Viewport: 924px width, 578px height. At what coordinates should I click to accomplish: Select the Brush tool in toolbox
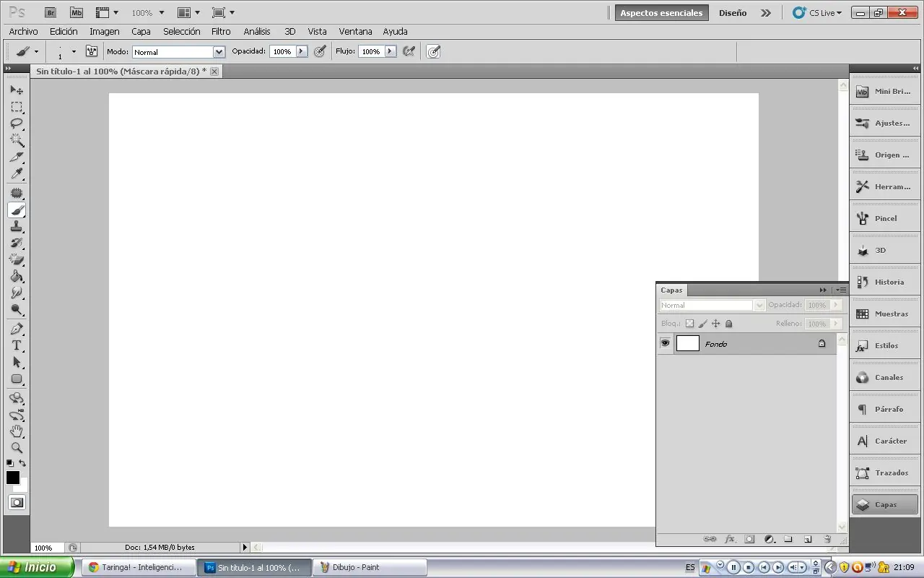click(17, 210)
